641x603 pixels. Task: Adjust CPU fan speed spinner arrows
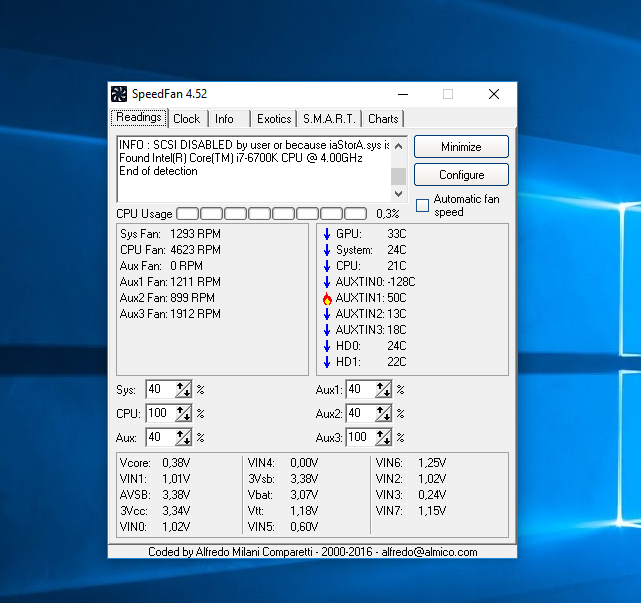coord(183,413)
